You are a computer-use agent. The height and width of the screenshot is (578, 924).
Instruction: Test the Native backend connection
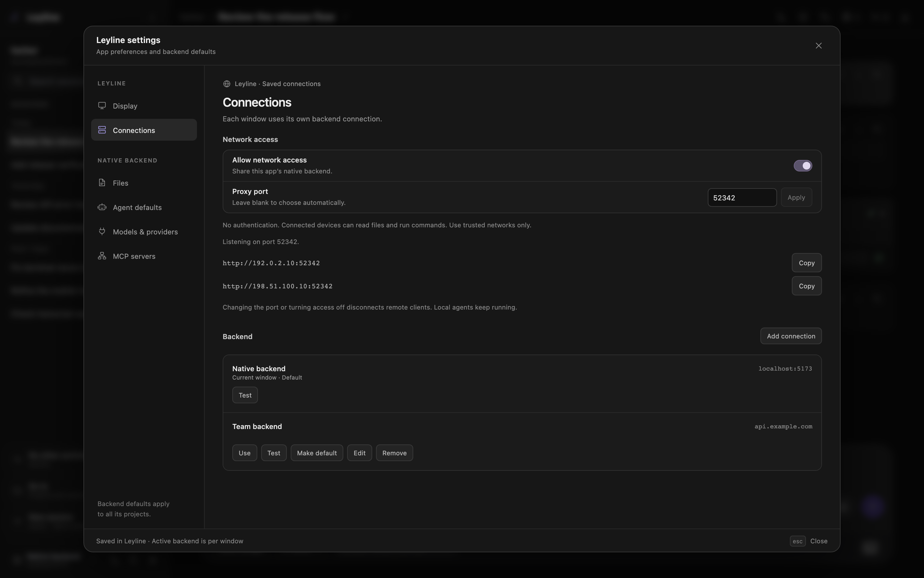tap(245, 395)
